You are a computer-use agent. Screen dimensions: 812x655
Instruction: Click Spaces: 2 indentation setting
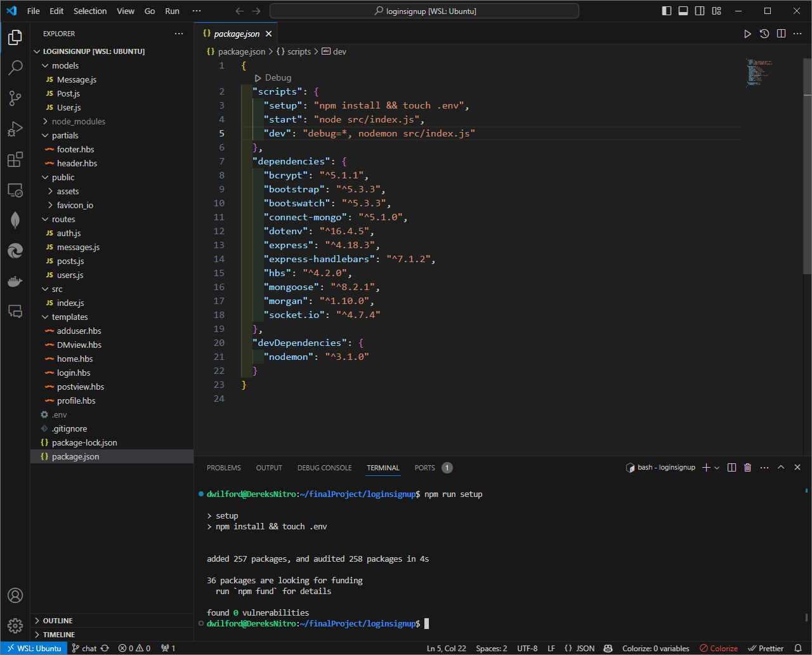tap(492, 648)
